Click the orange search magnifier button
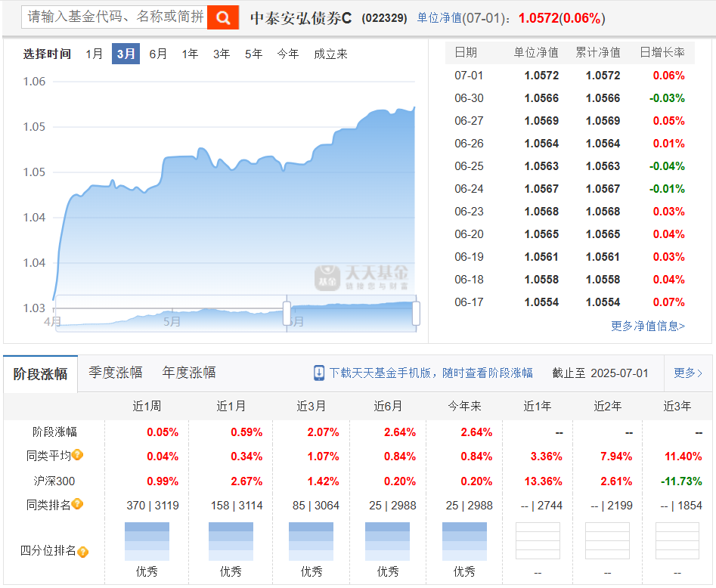This screenshot has height=588, width=716. [223, 17]
